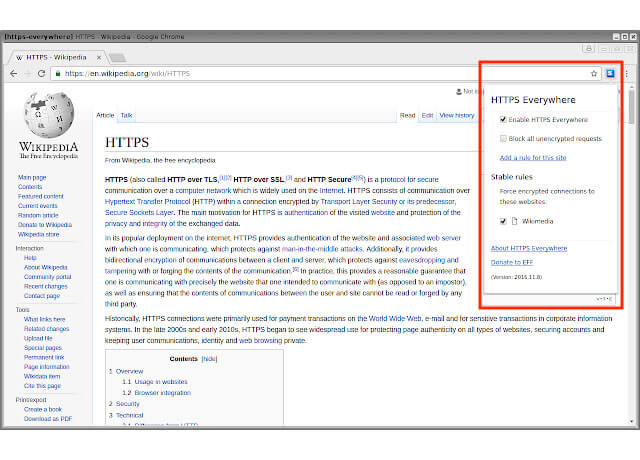Uncheck the Wikimedia stable rule
Viewport: 640px width, 460px height.
click(x=503, y=221)
